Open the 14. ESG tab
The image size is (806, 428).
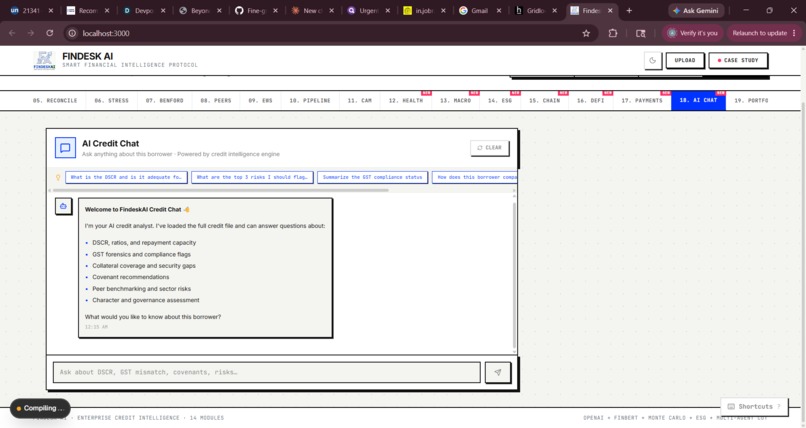click(x=500, y=101)
